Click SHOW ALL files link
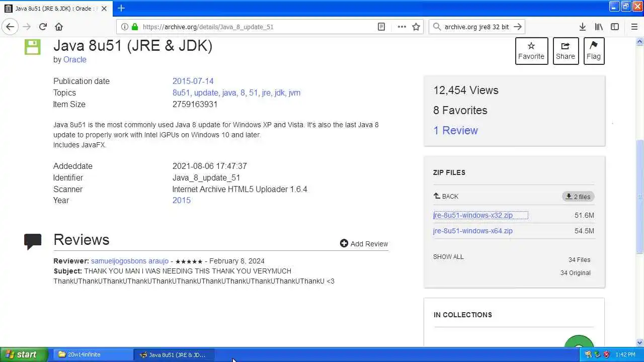 pyautogui.click(x=448, y=256)
